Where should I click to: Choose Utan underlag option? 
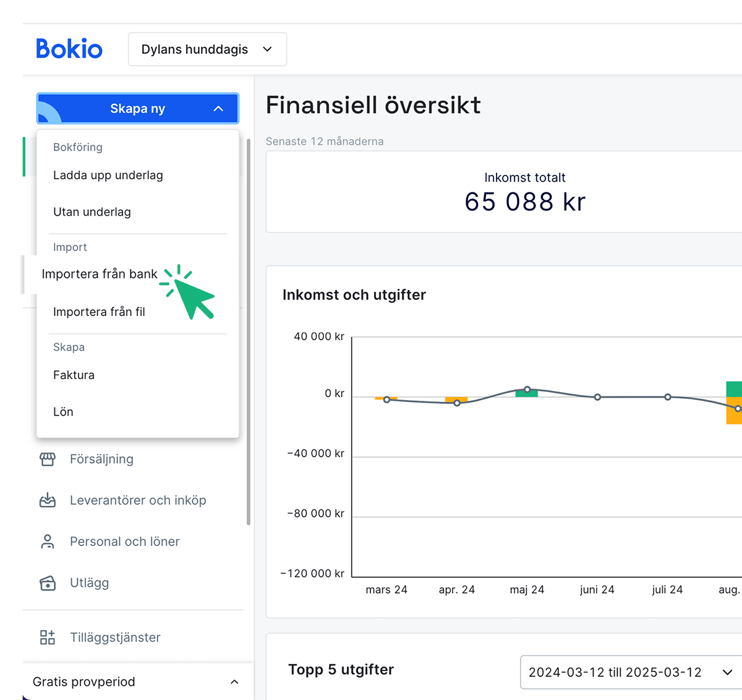pos(92,211)
